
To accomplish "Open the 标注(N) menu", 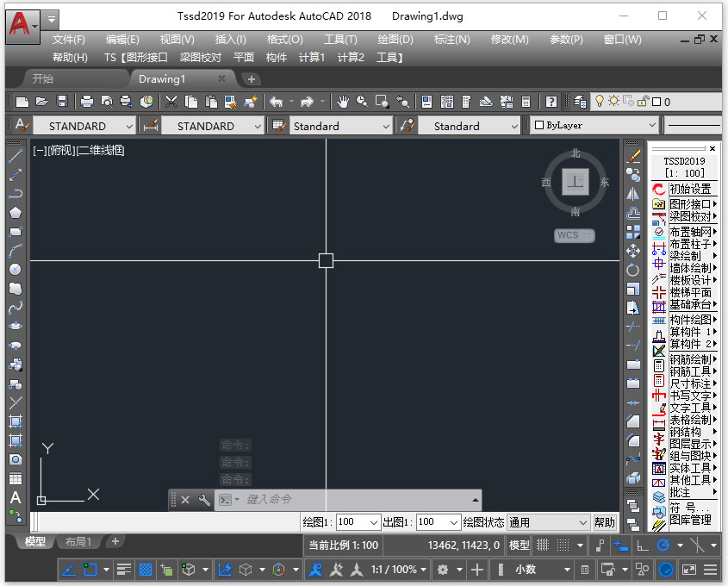I will 451,40.
